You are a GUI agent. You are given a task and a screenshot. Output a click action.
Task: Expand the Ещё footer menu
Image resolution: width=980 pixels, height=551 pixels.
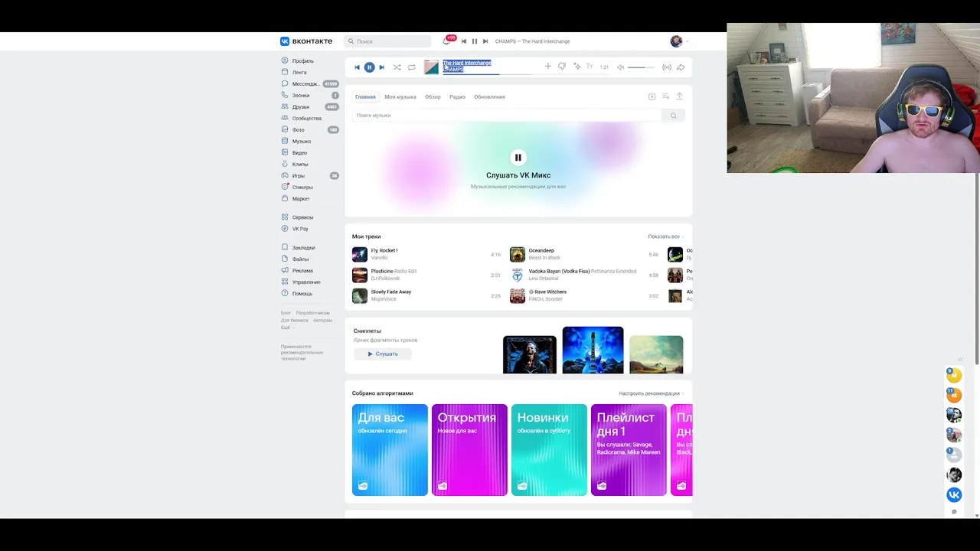click(287, 328)
